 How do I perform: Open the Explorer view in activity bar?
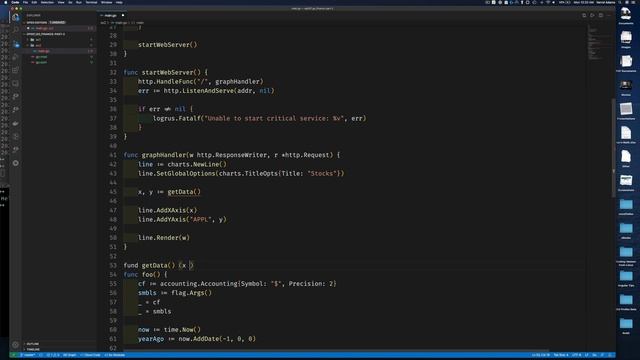[x=16, y=18]
